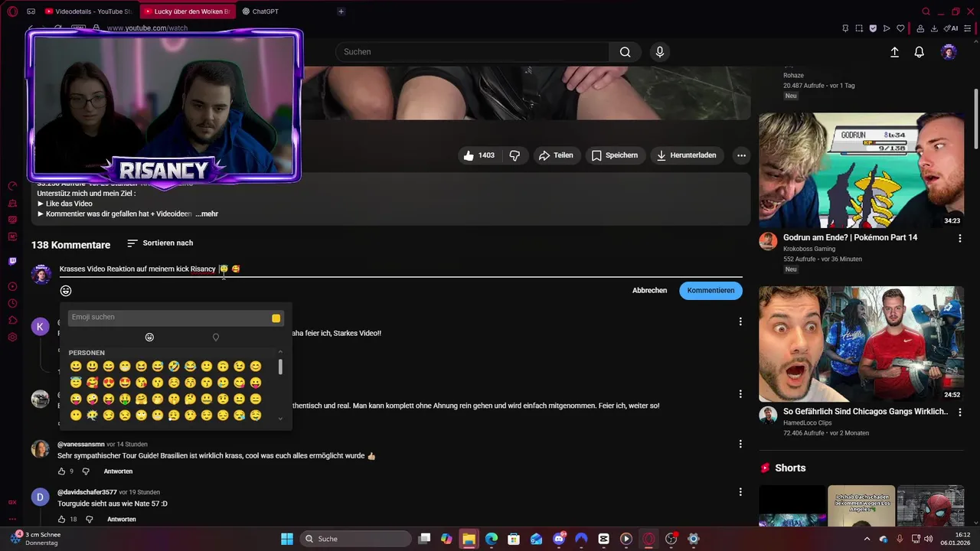Open the Opera main menu

click(x=11, y=11)
